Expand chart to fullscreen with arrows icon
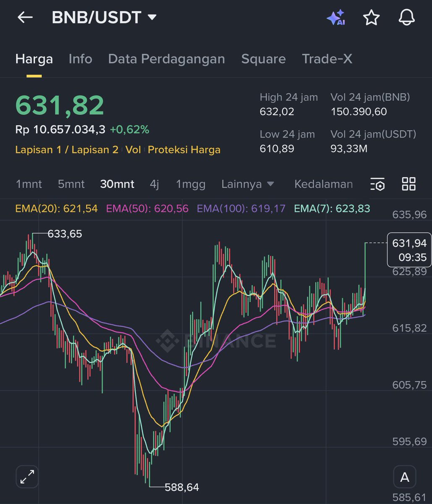This screenshot has height=504, width=432. pos(27,477)
